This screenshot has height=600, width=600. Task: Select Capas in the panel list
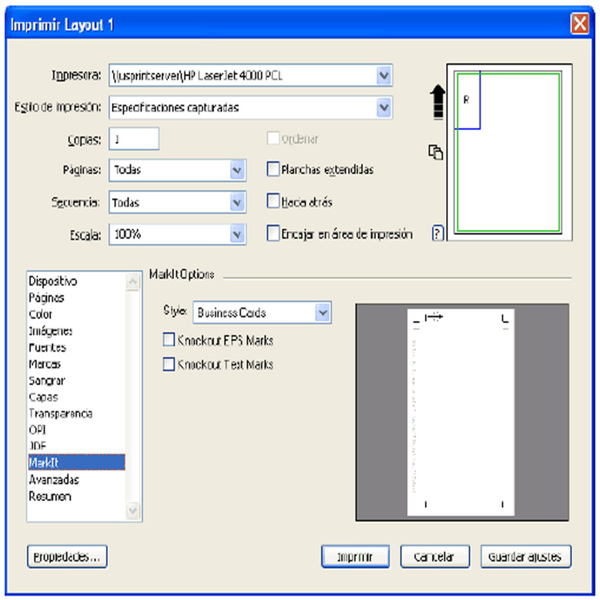point(77,397)
